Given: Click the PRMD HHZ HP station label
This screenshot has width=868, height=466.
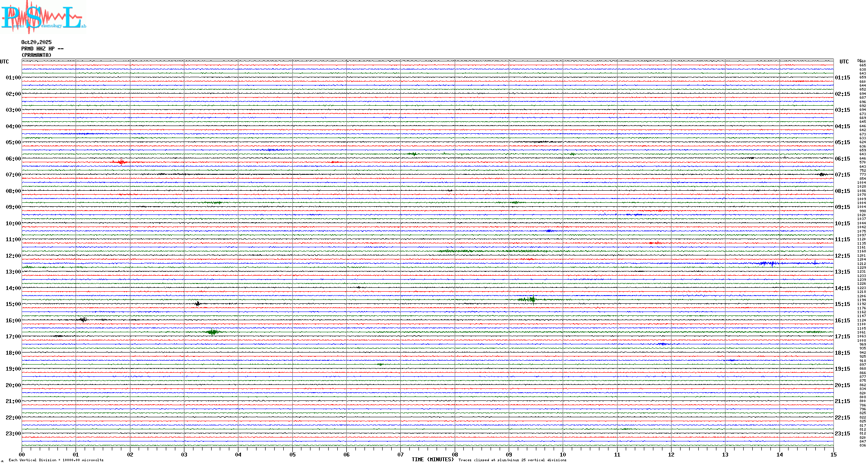Looking at the screenshot, I should 42,49.
